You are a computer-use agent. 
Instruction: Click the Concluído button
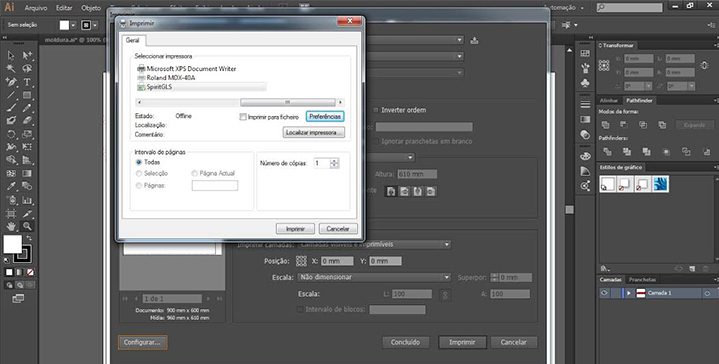[405, 342]
